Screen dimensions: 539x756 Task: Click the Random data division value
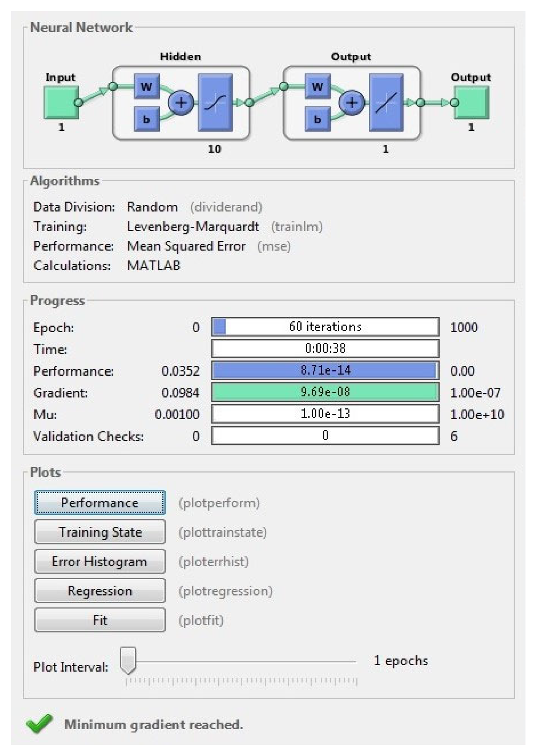pyautogui.click(x=152, y=207)
